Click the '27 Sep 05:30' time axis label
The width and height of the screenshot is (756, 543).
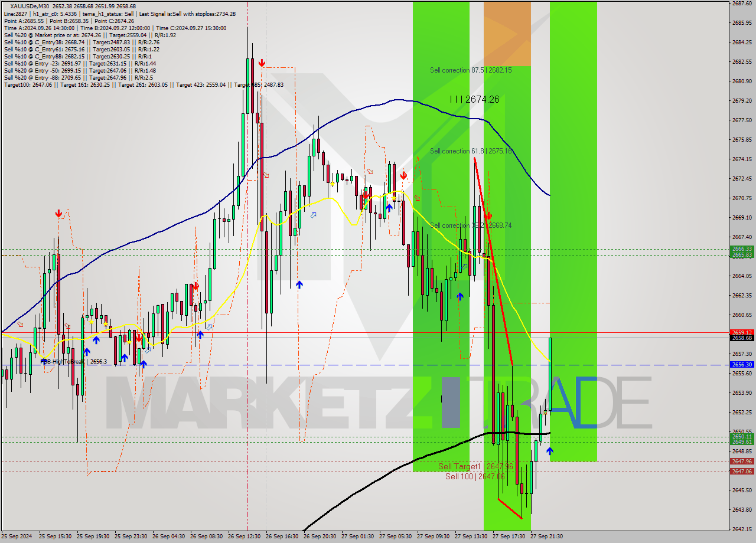(395, 537)
